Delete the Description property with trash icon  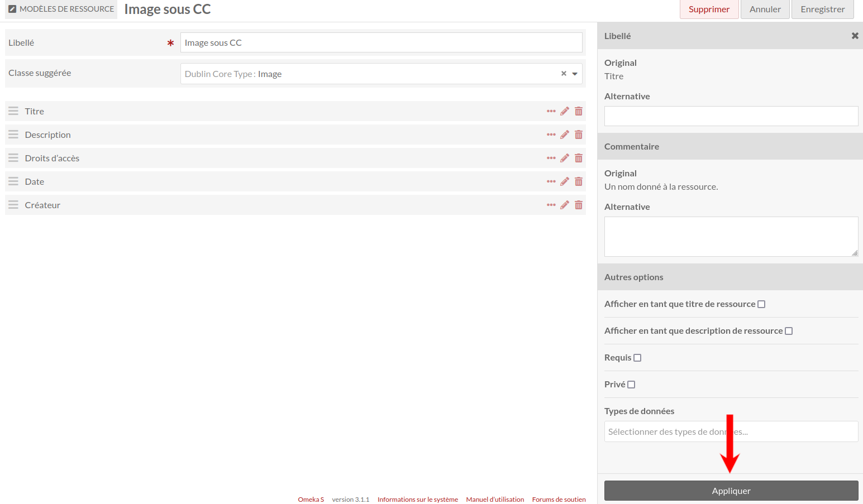(579, 135)
